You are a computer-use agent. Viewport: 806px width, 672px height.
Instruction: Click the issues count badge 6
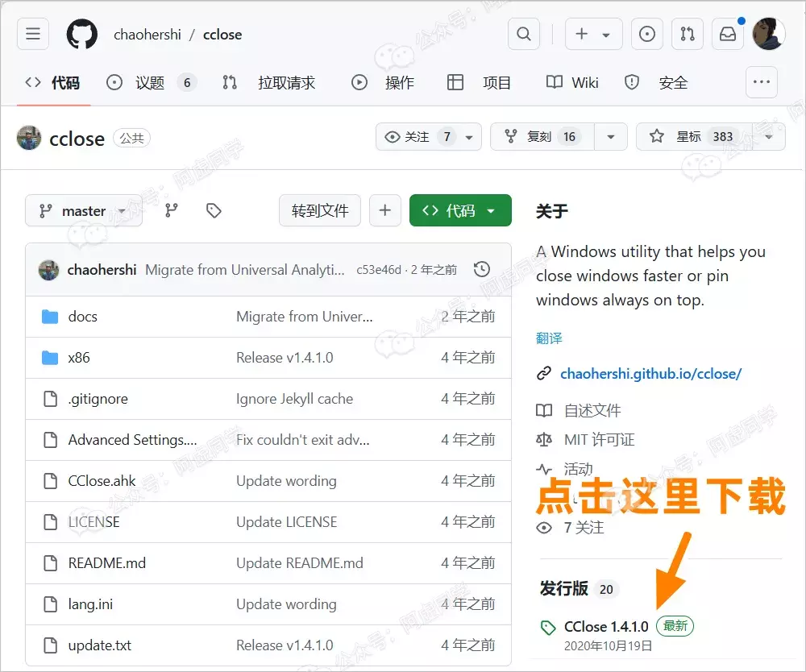click(187, 82)
